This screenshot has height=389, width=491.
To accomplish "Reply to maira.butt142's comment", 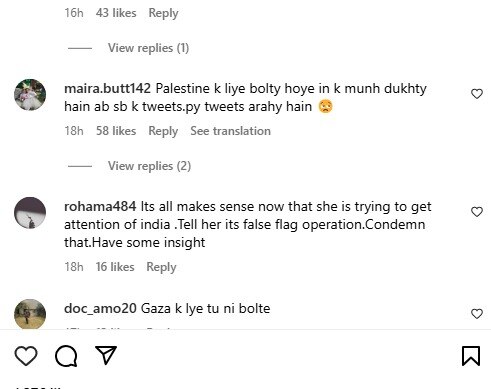I will (163, 131).
